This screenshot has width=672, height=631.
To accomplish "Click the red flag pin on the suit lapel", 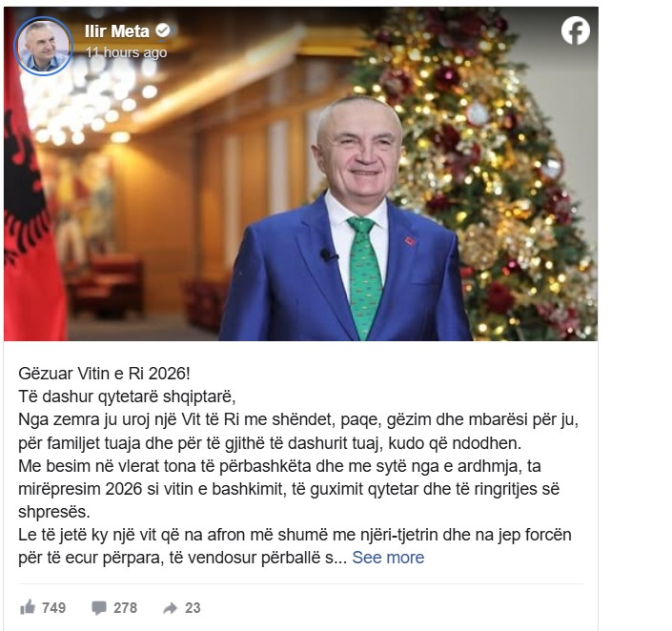I will [410, 241].
